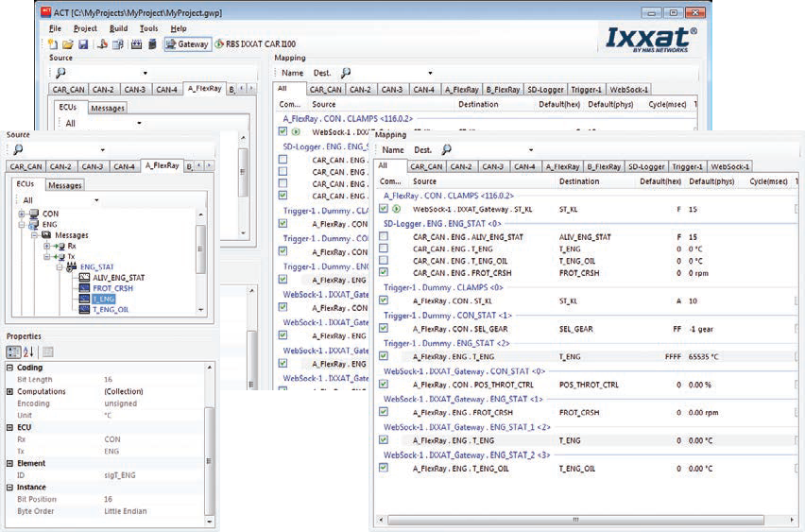The width and height of the screenshot is (805, 532).
Task: Switch to Messages tab in enlarged Source panel
Action: pos(65,185)
